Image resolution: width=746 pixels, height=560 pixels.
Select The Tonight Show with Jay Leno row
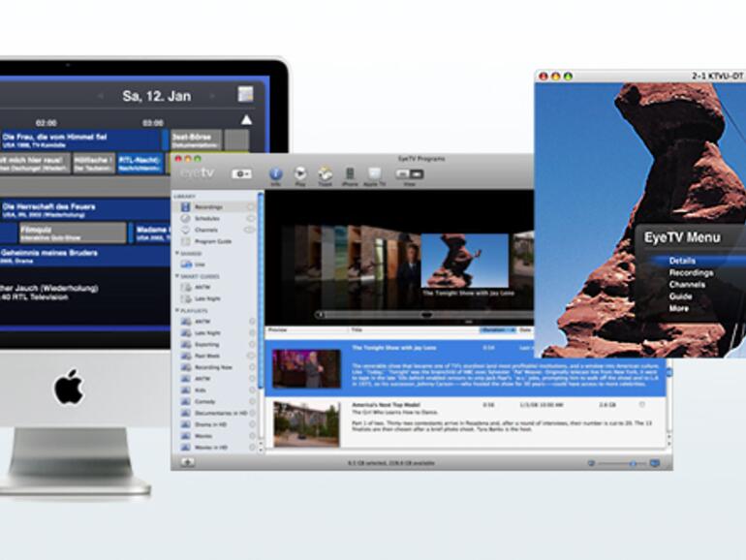[x=465, y=368]
